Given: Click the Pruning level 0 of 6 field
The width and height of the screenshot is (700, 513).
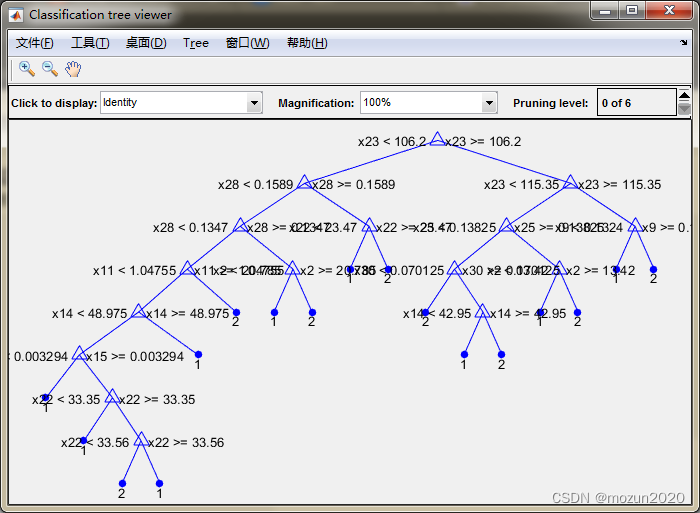Looking at the screenshot, I should [x=637, y=103].
